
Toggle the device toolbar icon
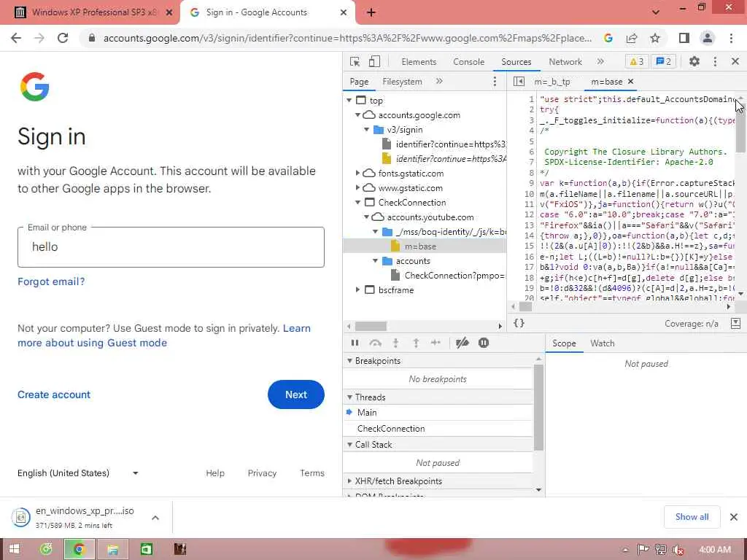374,61
